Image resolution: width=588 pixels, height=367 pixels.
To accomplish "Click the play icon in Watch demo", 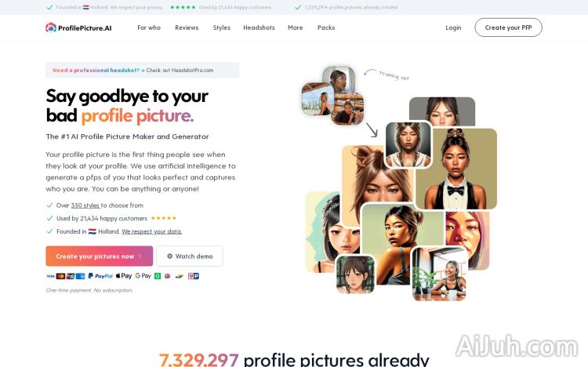I will tap(169, 256).
